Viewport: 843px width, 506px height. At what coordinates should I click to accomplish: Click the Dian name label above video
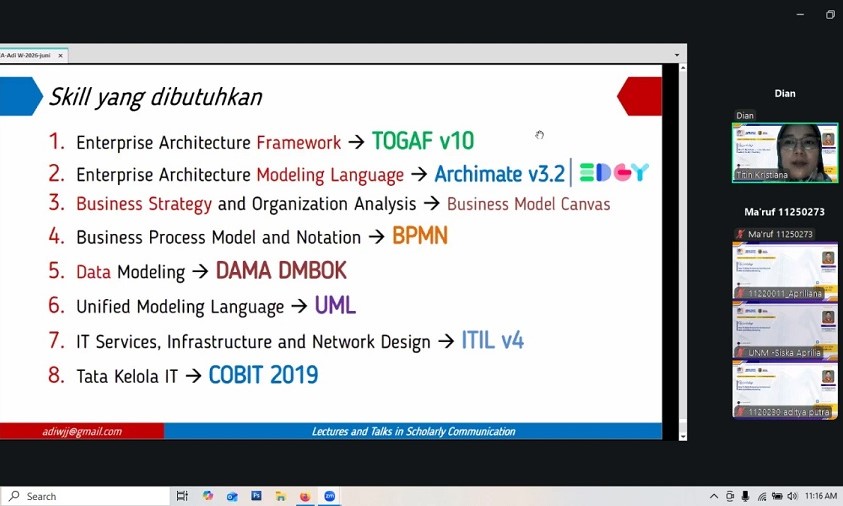point(745,115)
